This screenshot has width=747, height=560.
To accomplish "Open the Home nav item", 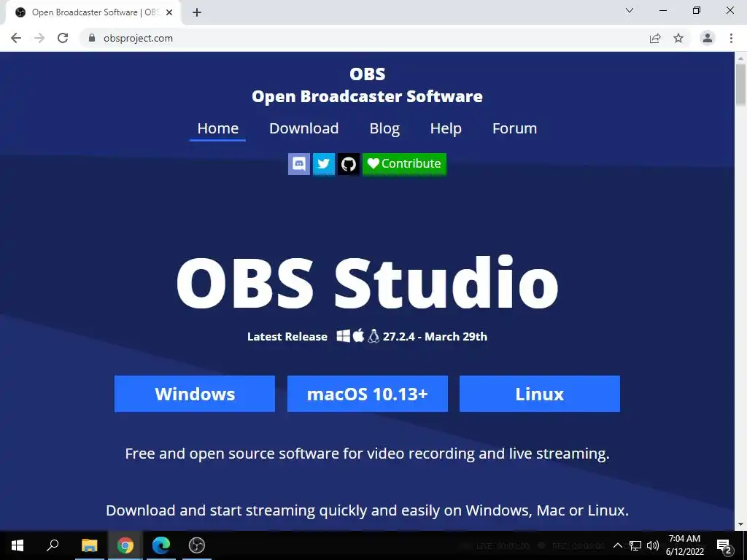I will [217, 128].
